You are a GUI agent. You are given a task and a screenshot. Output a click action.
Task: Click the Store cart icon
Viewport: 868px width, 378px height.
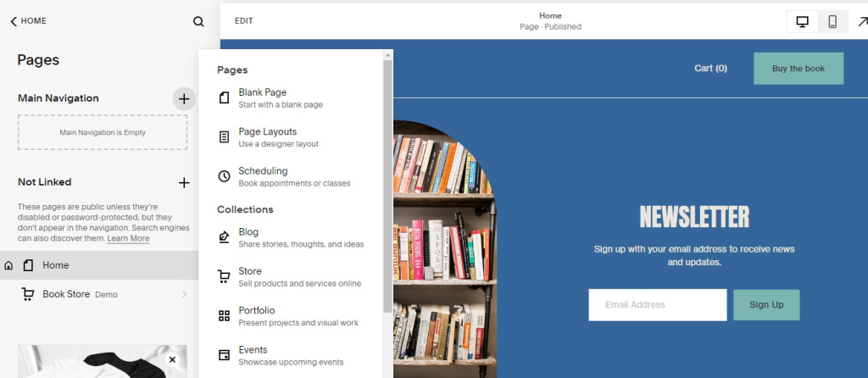[224, 277]
